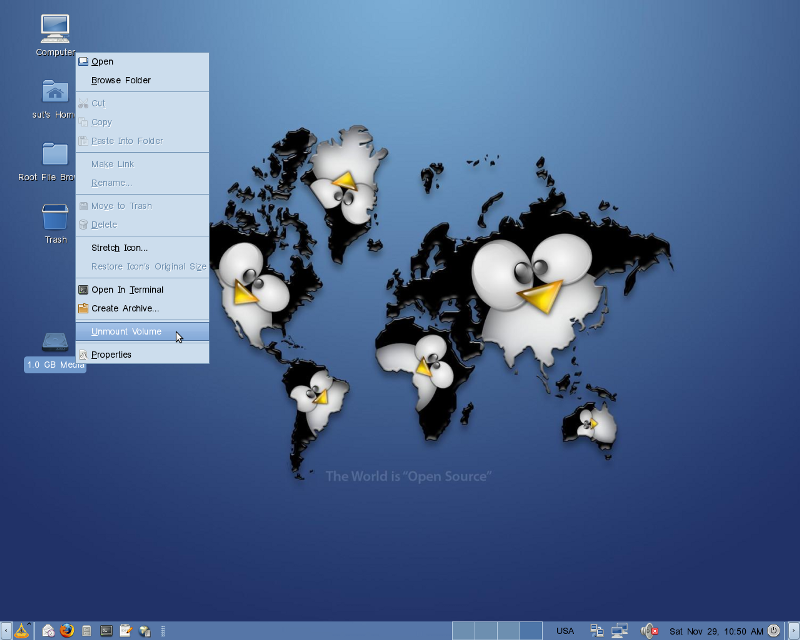Click the greyed Cut menu entry
800x640 pixels.
pyautogui.click(x=142, y=103)
